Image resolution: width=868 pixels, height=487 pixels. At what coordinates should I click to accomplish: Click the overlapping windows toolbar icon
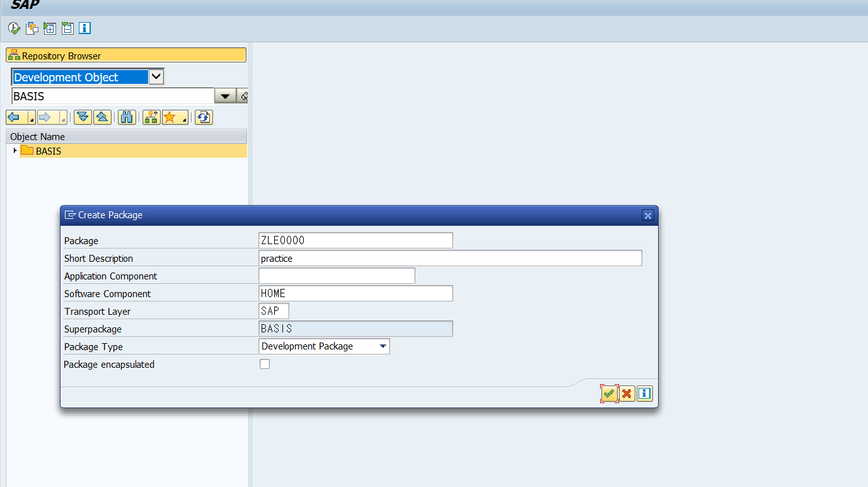coord(32,28)
